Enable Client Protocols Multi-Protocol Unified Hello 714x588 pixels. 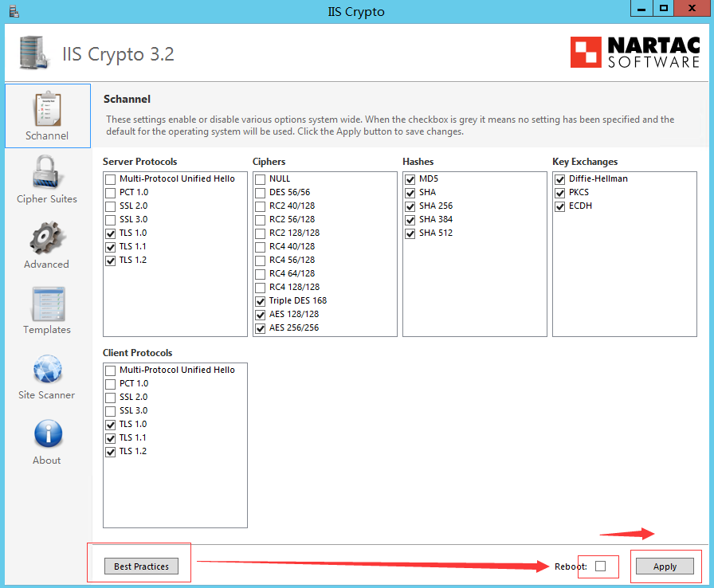pos(110,370)
